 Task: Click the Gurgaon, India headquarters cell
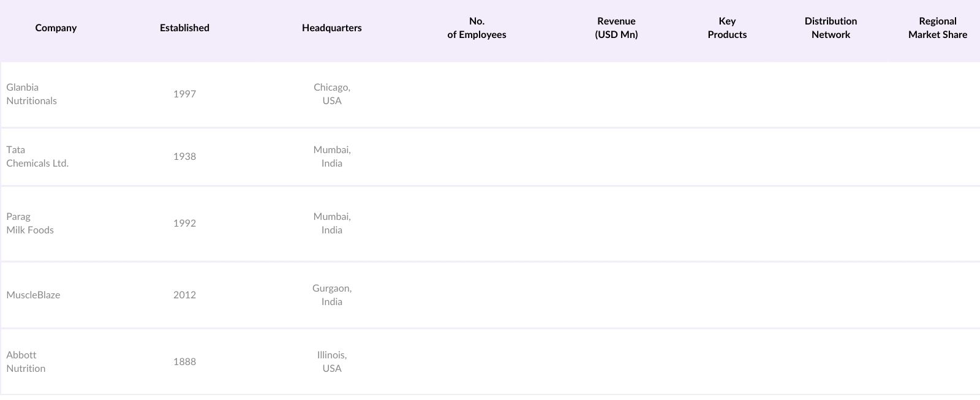tap(332, 295)
